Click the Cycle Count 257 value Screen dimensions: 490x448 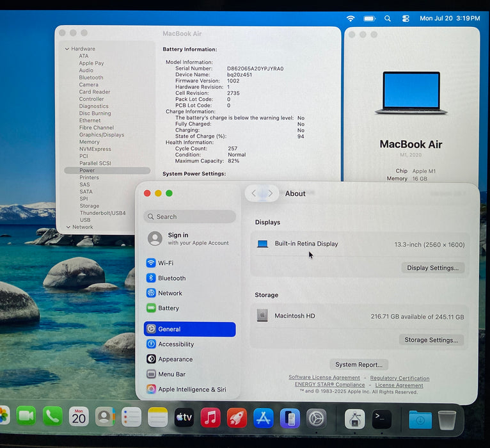[x=232, y=148]
